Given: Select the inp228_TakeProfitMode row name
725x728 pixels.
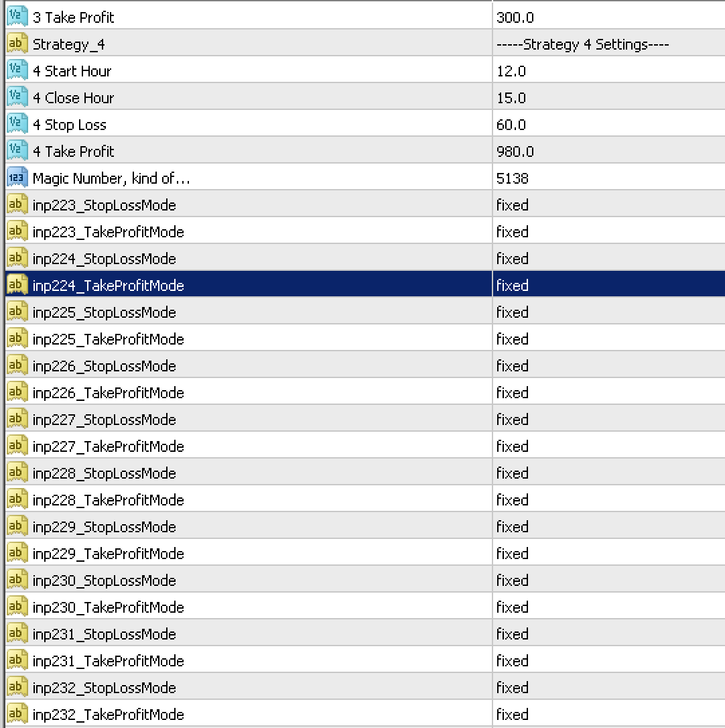Looking at the screenshot, I should [x=108, y=500].
